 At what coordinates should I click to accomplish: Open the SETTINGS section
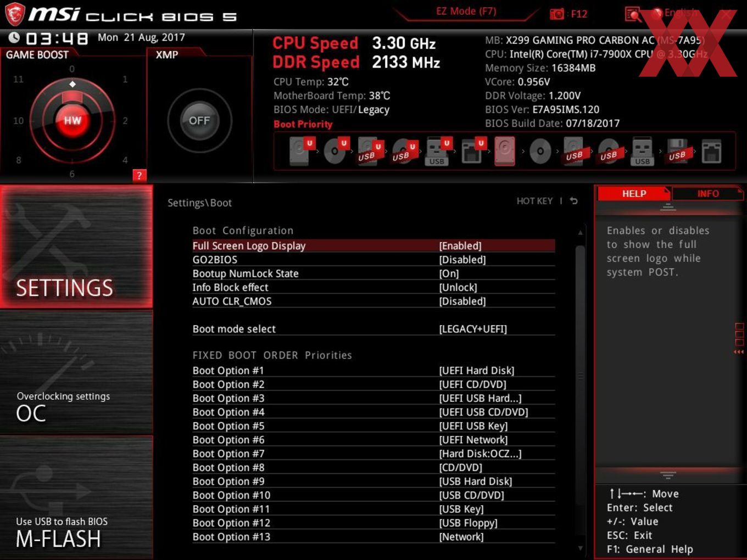76,247
